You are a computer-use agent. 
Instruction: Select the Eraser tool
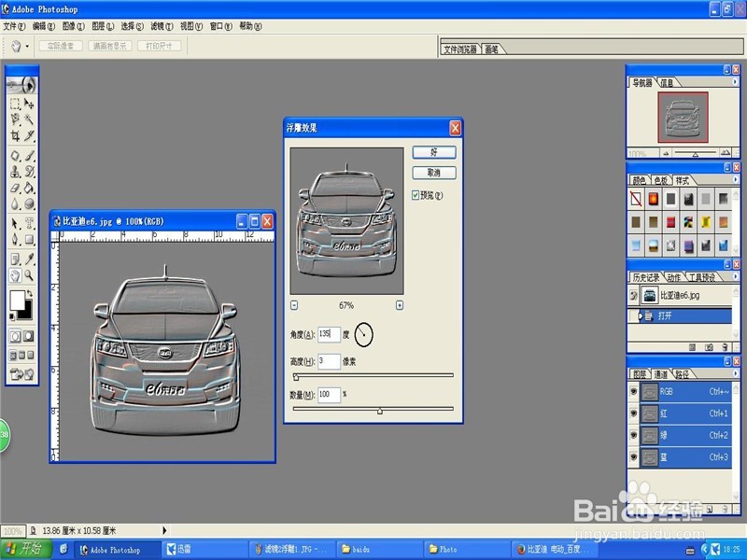[x=15, y=188]
